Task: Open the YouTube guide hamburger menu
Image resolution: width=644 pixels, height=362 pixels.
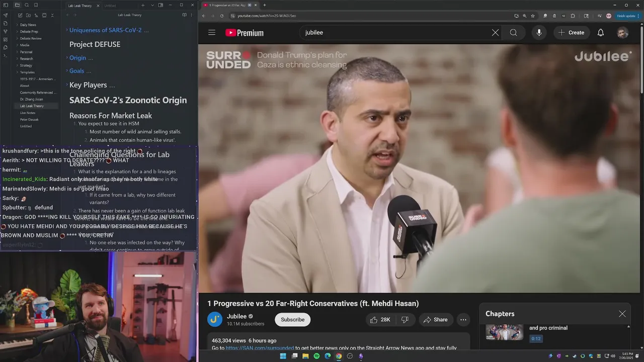Action: tap(212, 33)
